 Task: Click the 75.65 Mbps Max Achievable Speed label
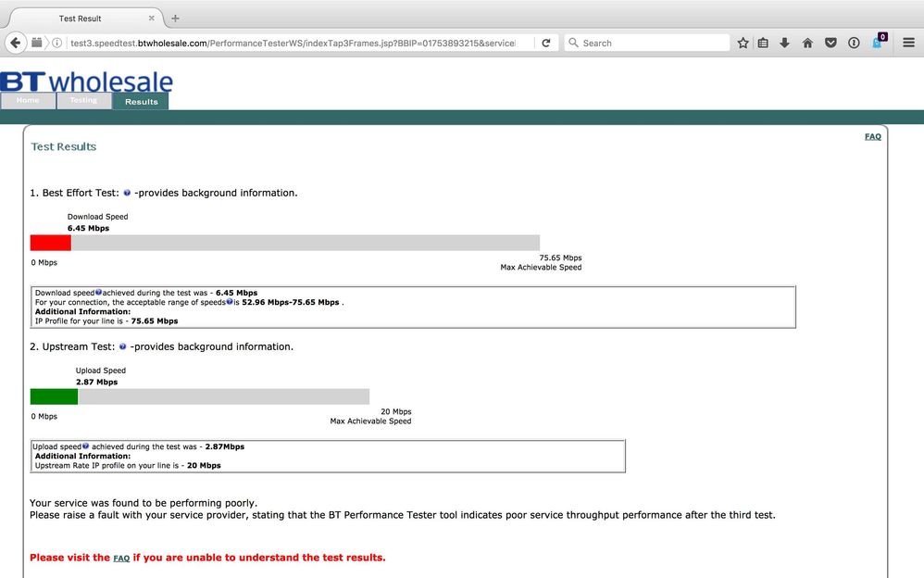point(541,262)
